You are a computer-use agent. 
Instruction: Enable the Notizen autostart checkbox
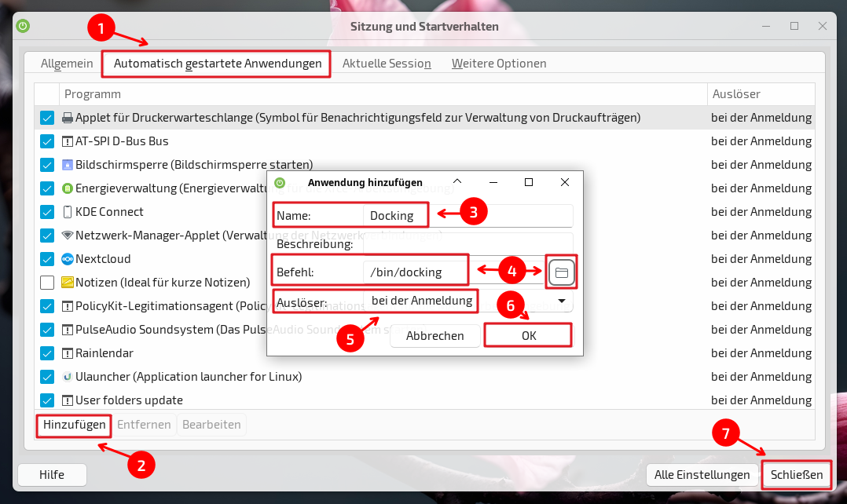[47, 283]
